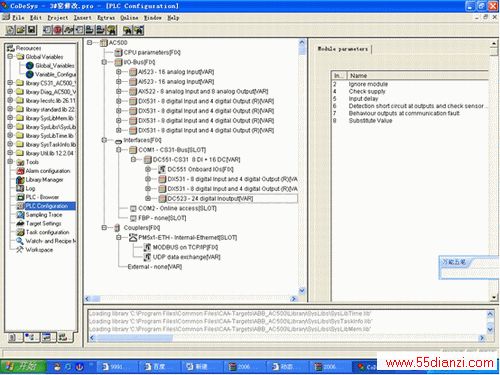Open the File menu
This screenshot has height=375, width=500.
pos(18,17)
